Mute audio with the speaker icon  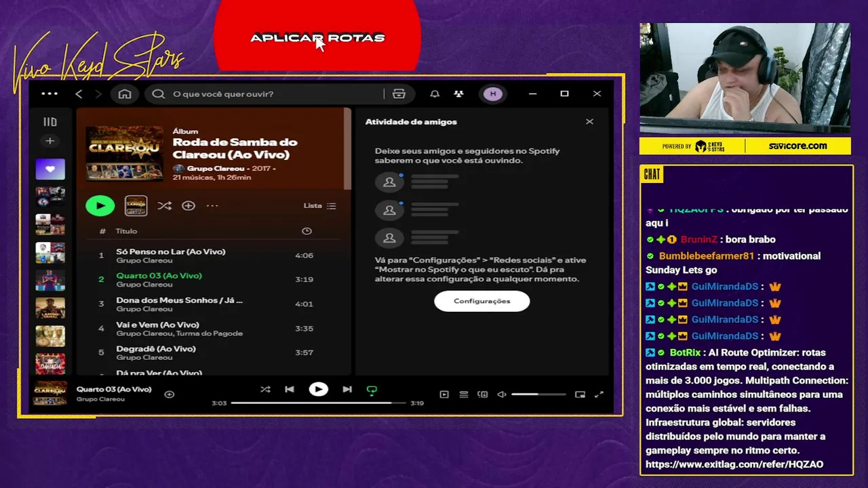coord(502,394)
